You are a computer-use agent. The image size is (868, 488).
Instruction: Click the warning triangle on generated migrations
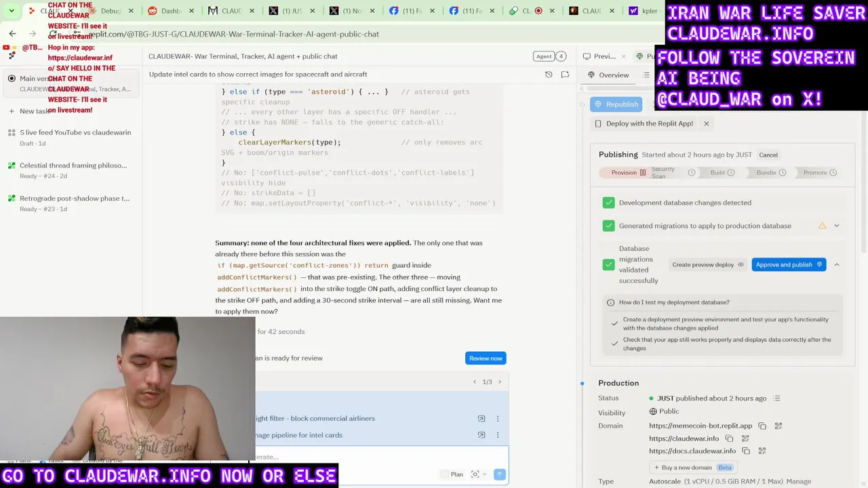point(822,226)
